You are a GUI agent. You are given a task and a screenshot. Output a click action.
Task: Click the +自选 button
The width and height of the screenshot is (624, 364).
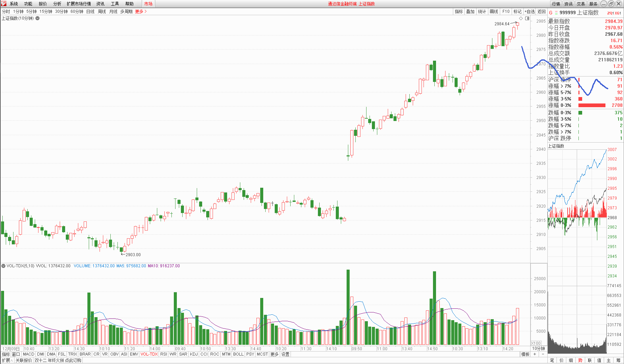pos(530,11)
